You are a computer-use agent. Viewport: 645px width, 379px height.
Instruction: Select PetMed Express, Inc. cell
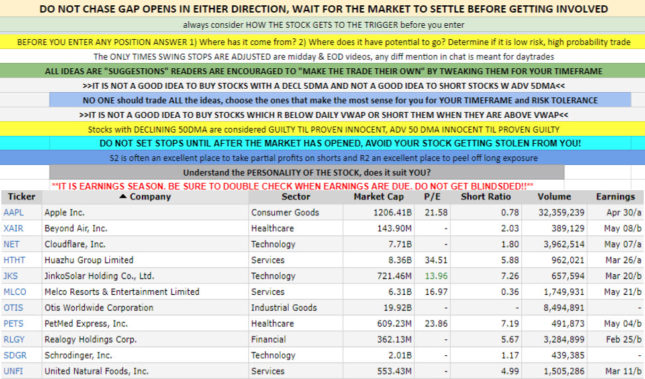pos(145,323)
